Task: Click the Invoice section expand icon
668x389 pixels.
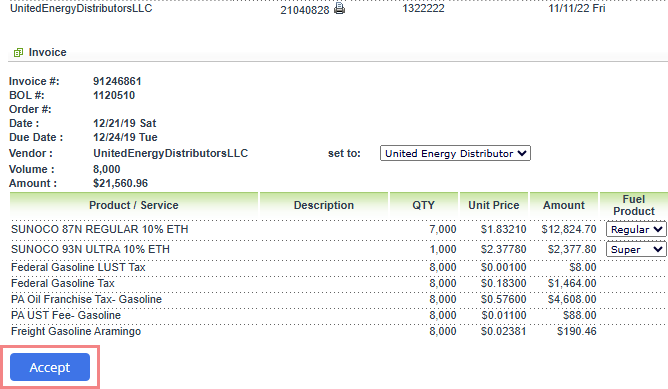Action: click(18, 52)
